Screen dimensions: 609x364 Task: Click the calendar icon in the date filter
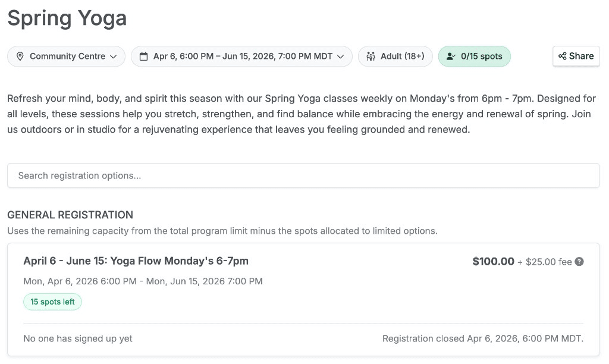click(x=143, y=56)
